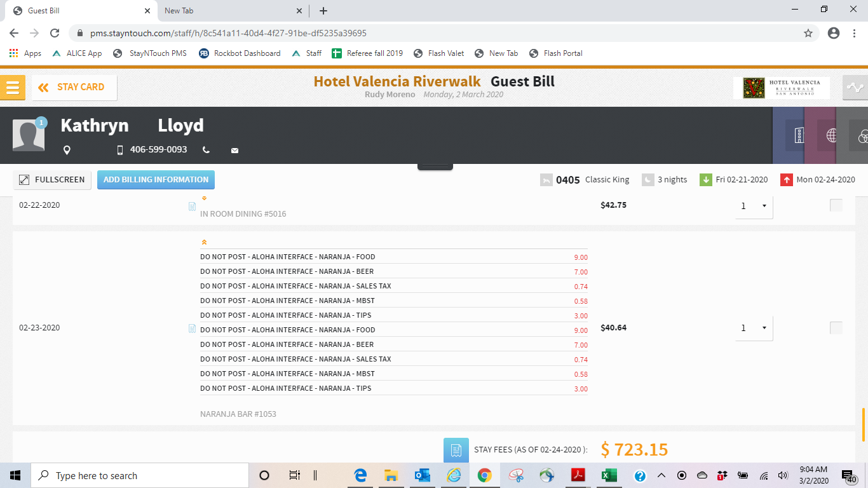Click the taskbar search box
868x488 pixels.
pyautogui.click(x=140, y=475)
